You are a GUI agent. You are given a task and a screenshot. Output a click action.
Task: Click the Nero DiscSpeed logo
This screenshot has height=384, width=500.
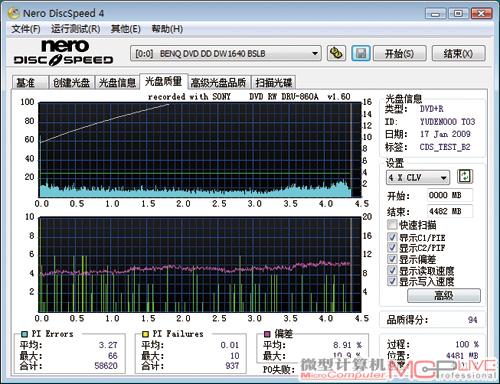[x=63, y=52]
